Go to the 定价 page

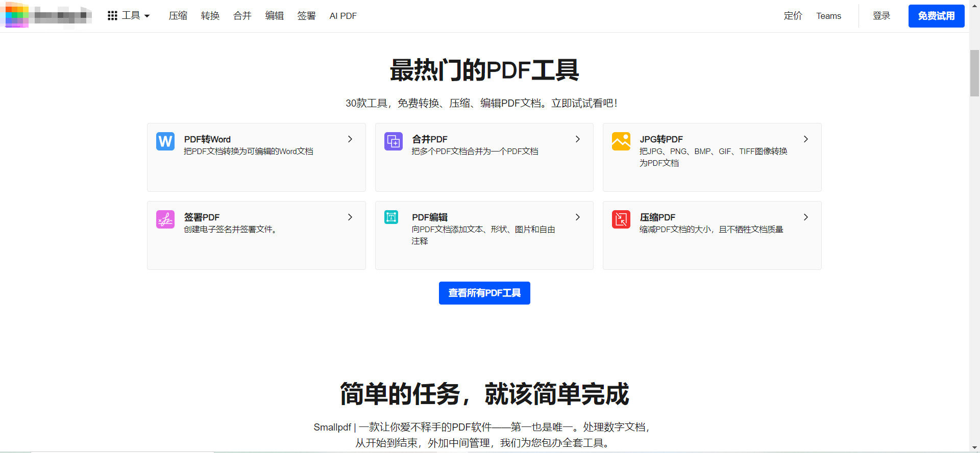(793, 16)
